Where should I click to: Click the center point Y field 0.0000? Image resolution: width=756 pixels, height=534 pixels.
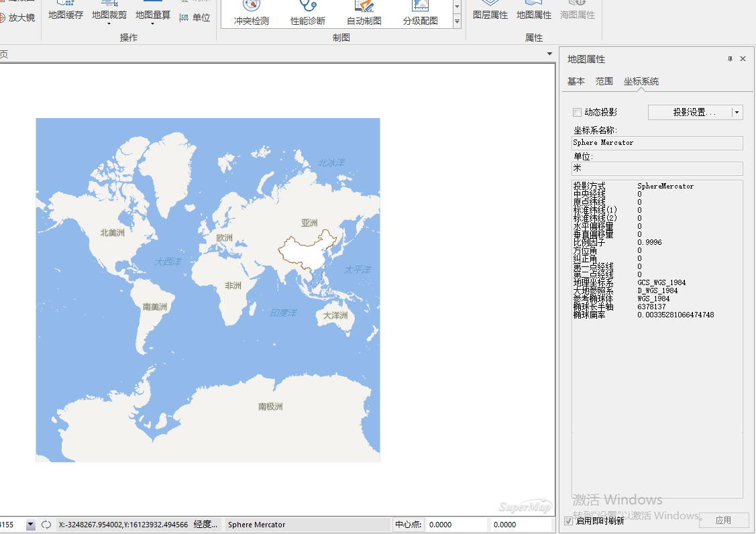[x=520, y=525]
